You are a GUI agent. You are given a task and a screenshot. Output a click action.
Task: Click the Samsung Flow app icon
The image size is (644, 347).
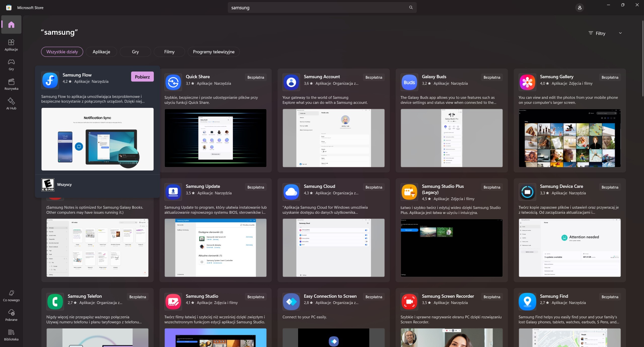(x=50, y=80)
